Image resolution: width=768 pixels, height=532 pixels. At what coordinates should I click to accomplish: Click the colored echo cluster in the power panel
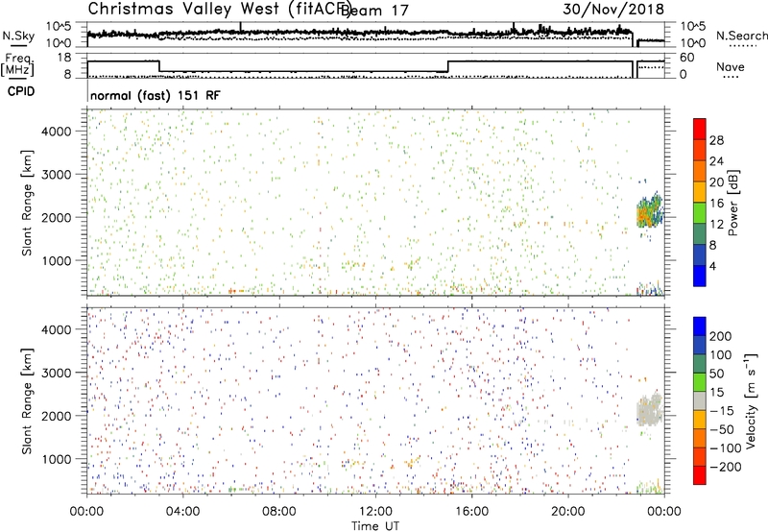point(650,211)
